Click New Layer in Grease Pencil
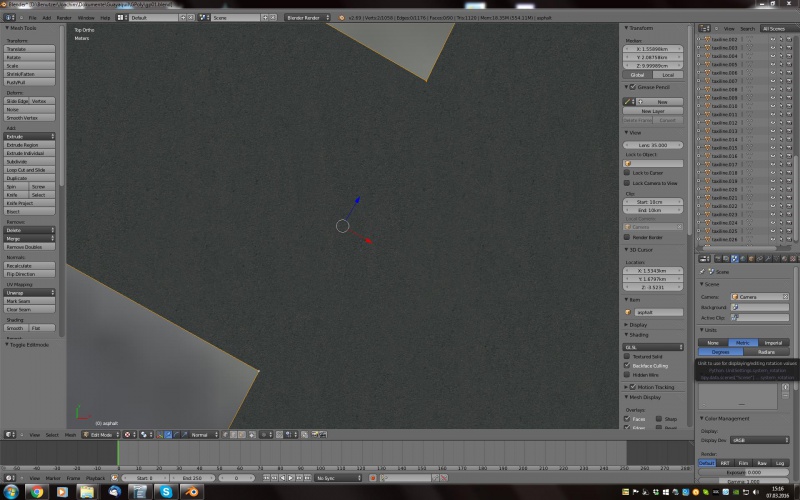 [653, 111]
